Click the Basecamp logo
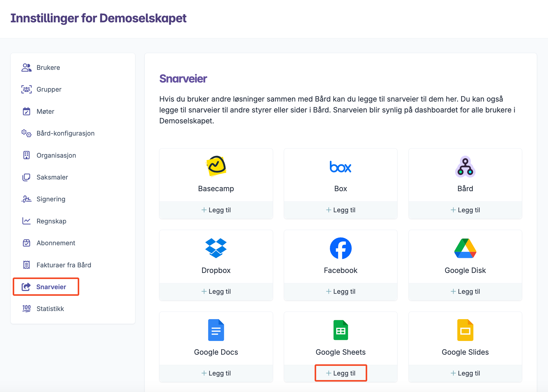The width and height of the screenshot is (548, 392). click(216, 166)
